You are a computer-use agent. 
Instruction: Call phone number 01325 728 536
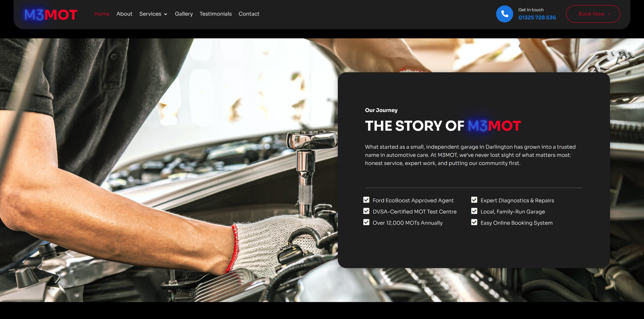click(537, 18)
